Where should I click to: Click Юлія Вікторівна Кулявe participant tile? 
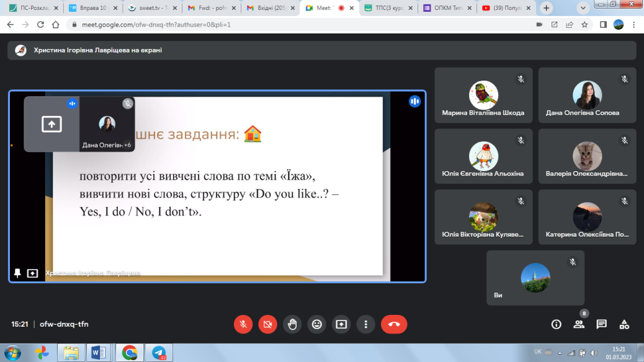tap(483, 217)
